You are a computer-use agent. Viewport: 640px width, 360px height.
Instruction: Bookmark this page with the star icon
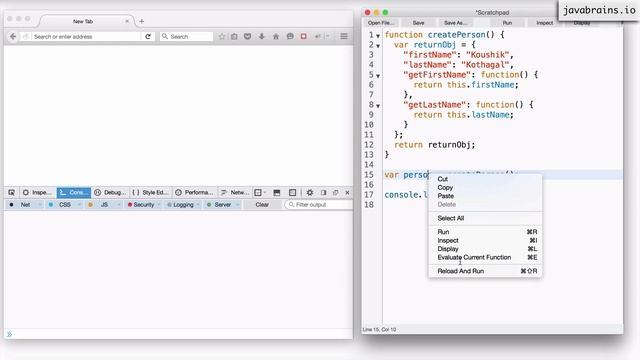point(222,36)
